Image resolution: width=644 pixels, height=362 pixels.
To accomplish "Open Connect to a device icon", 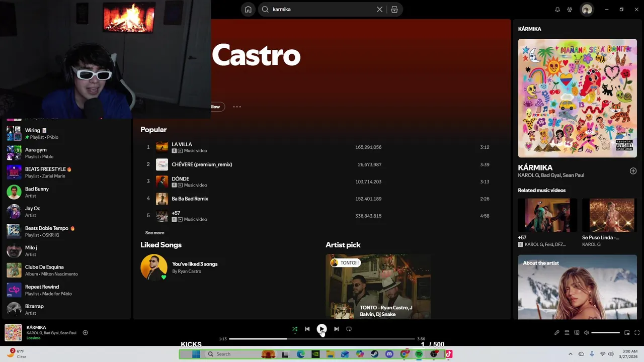I will click(577, 332).
